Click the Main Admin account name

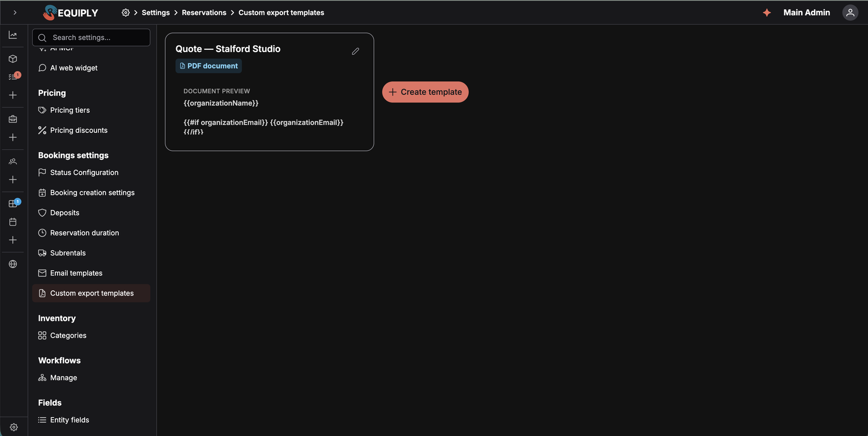pos(807,12)
